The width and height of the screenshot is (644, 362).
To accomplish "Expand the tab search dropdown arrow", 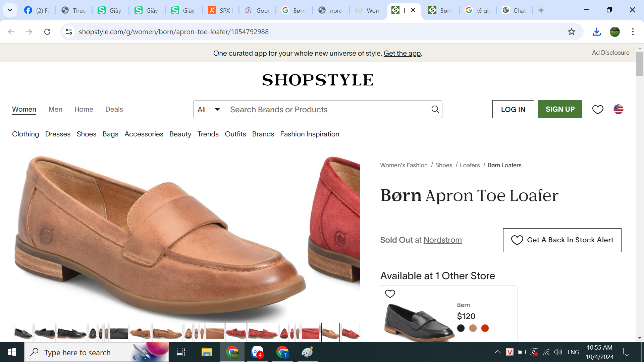I will (10, 10).
